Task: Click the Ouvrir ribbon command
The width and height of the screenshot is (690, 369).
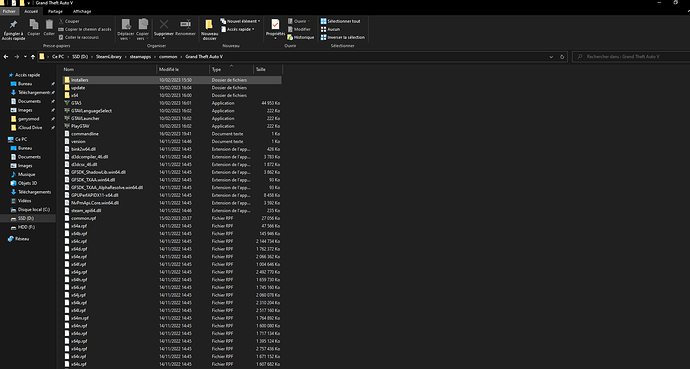Action: (x=299, y=21)
